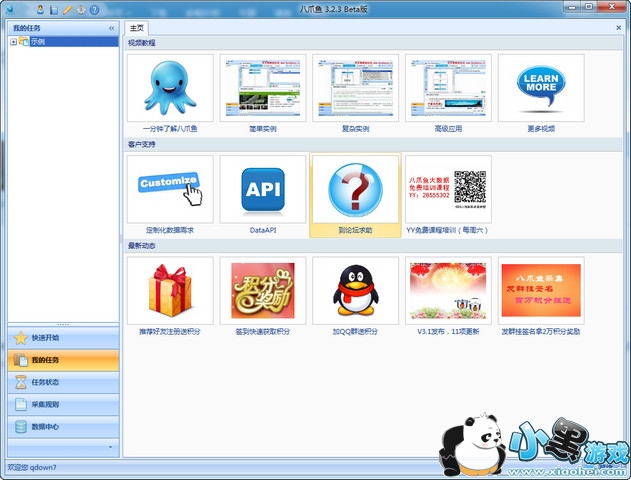Click the save disk icon in toolbar
This screenshot has height=480, width=631.
click(54, 9)
